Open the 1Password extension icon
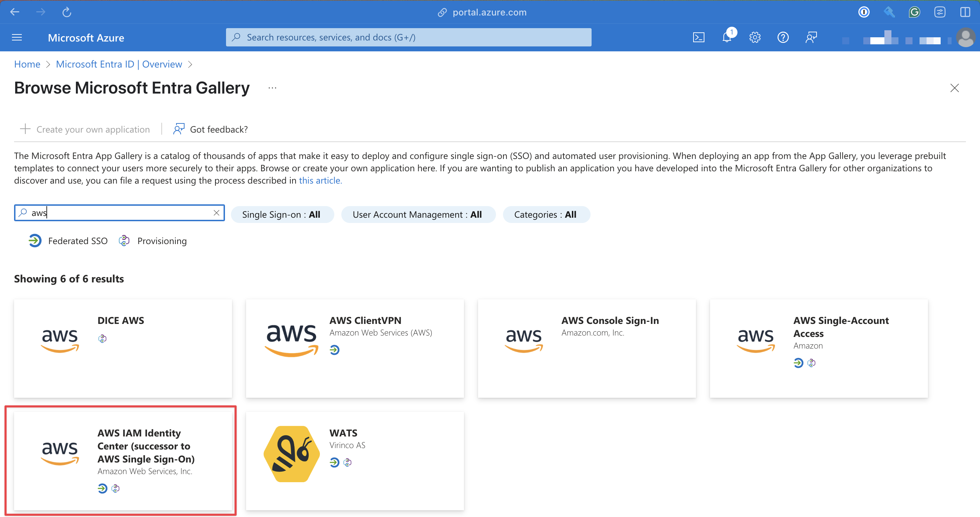 point(864,12)
